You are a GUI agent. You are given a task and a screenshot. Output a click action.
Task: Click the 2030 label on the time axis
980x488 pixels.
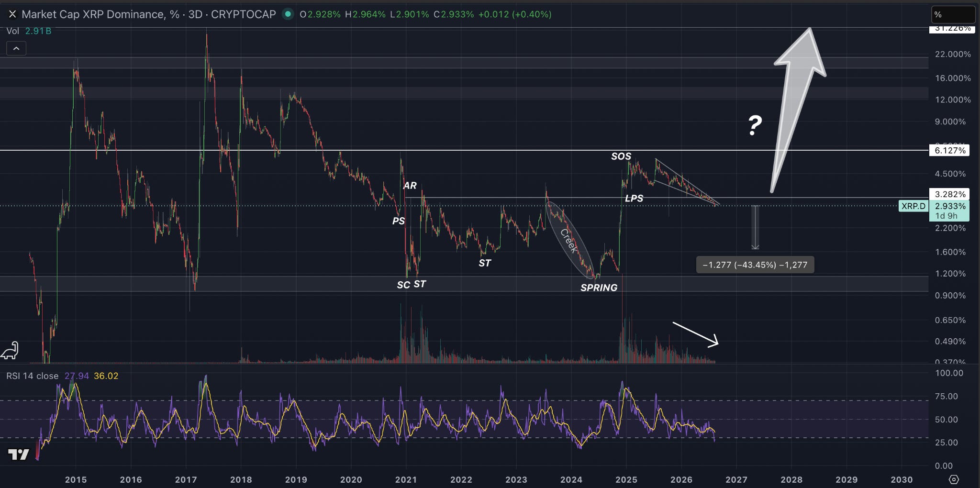point(902,480)
